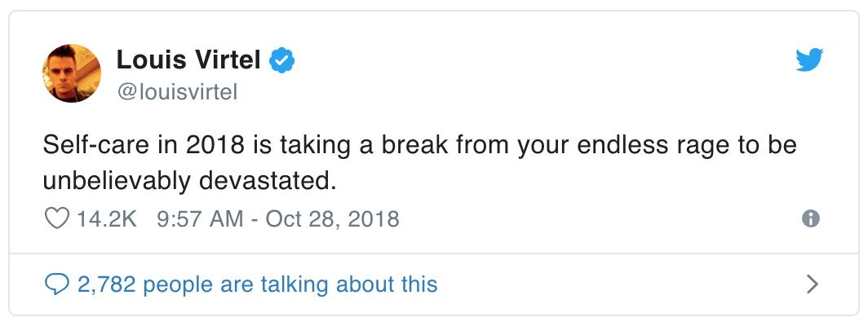
Task: Open the tweet info circle icon
Action: point(810,218)
